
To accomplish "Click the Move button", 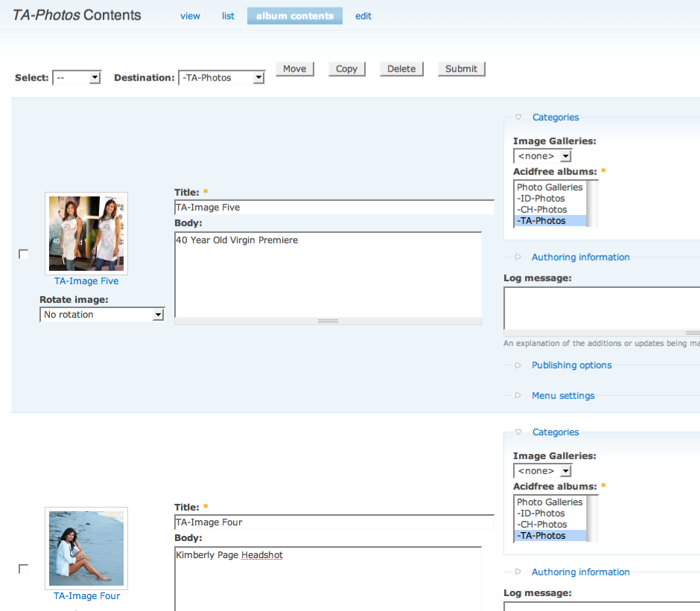I will 295,68.
